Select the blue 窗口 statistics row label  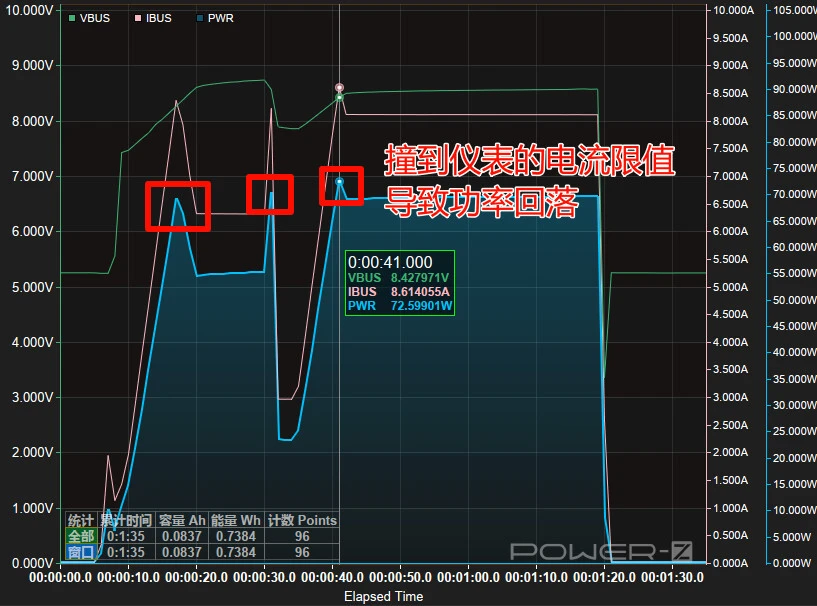click(x=81, y=551)
